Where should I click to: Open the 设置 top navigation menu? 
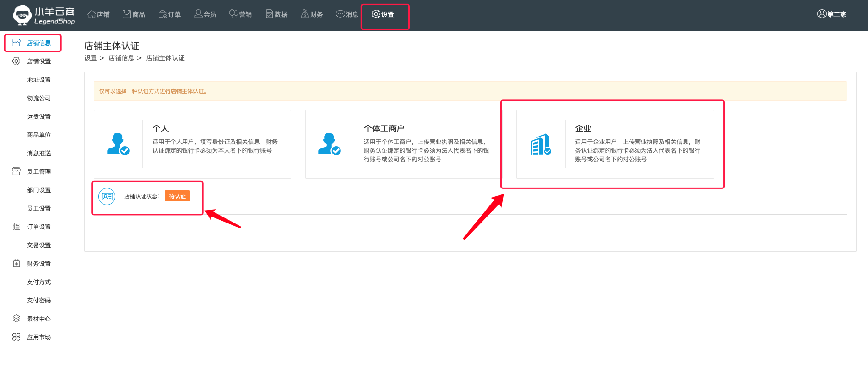click(383, 15)
